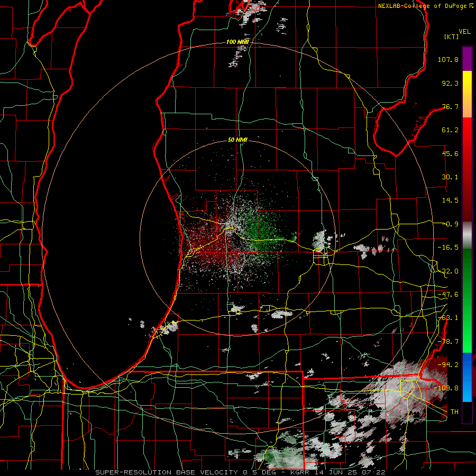Click the VEL legend title
The image size is (476, 476).
[464, 32]
